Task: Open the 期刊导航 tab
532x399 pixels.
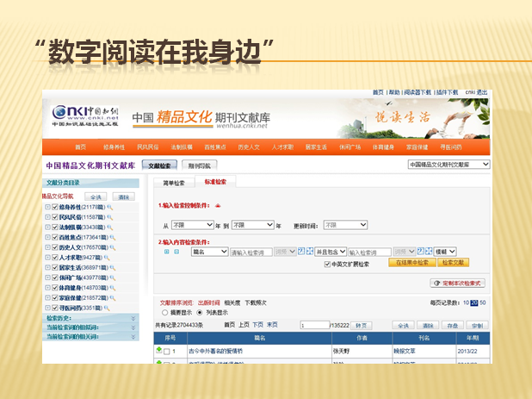Action: tap(198, 165)
